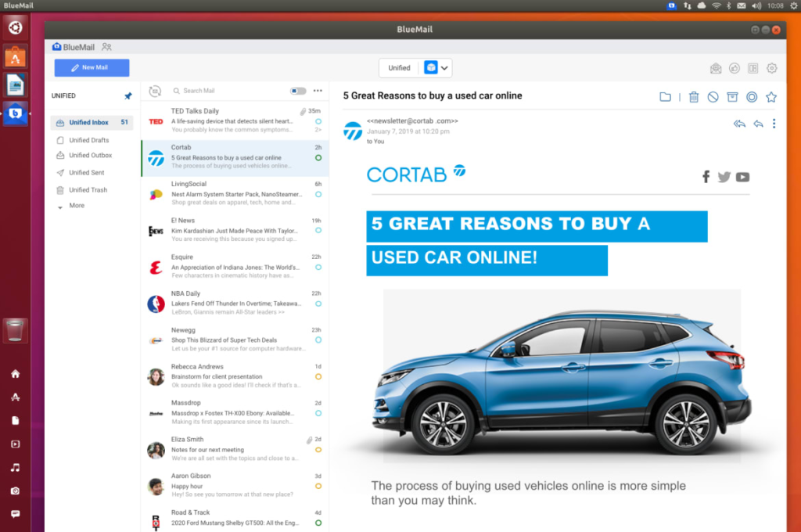Expand the More folders list
Image resolution: width=801 pixels, height=532 pixels.
[x=76, y=206]
